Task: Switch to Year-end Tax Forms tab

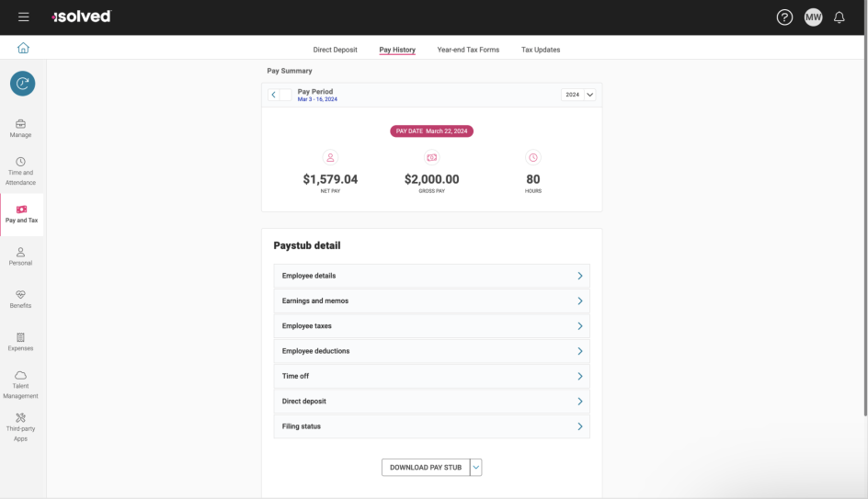Action: coord(468,50)
